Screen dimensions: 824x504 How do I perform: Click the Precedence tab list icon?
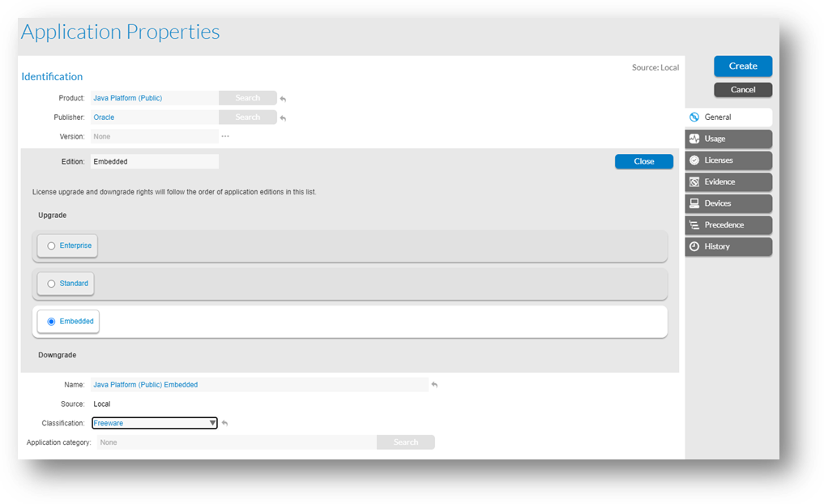tap(694, 225)
